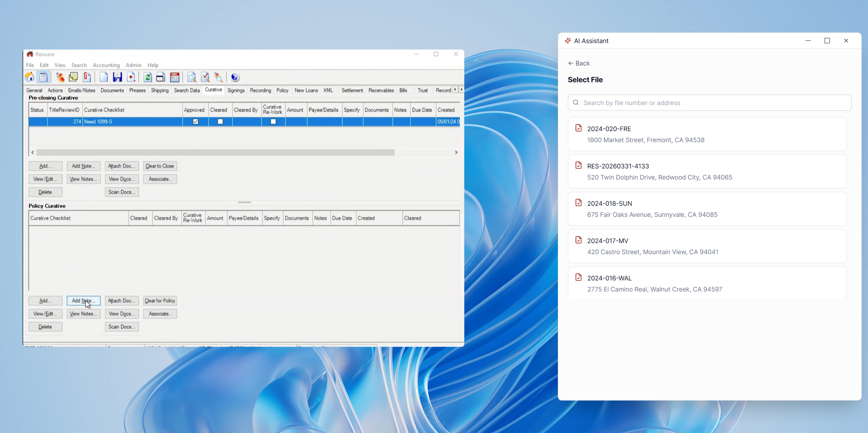Open the Admin menu
868x433 pixels.
[x=133, y=65]
